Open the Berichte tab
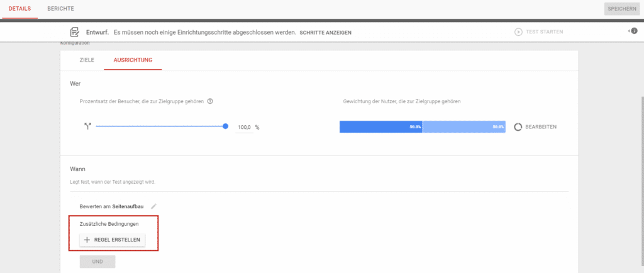This screenshot has width=644, height=273. [x=60, y=9]
